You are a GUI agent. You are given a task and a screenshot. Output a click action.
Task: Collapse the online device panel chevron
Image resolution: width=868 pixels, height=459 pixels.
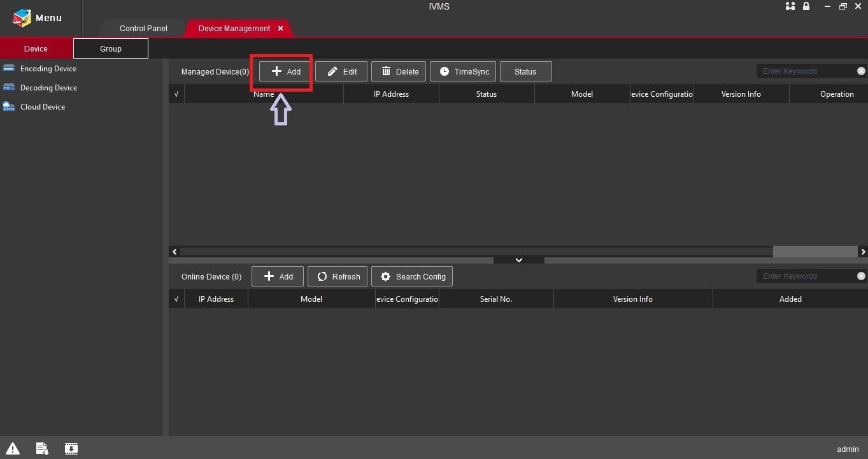coord(518,260)
